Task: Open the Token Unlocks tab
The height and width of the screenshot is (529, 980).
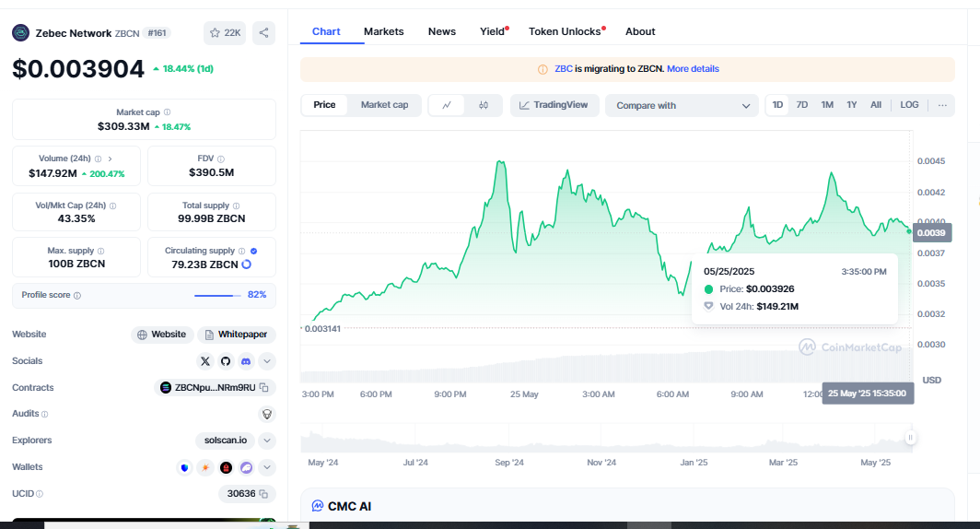Action: coord(566,31)
